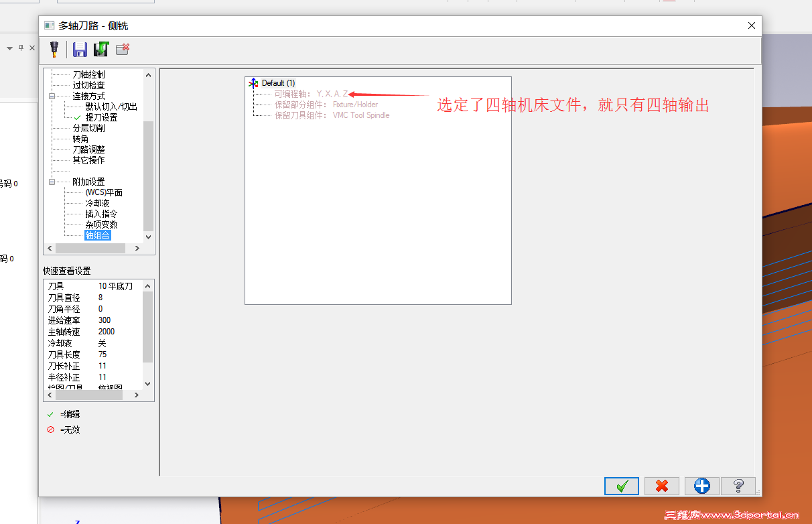Screen dimensions: 812x524
Task: Select 分层切削 tree item
Action: click(x=88, y=128)
